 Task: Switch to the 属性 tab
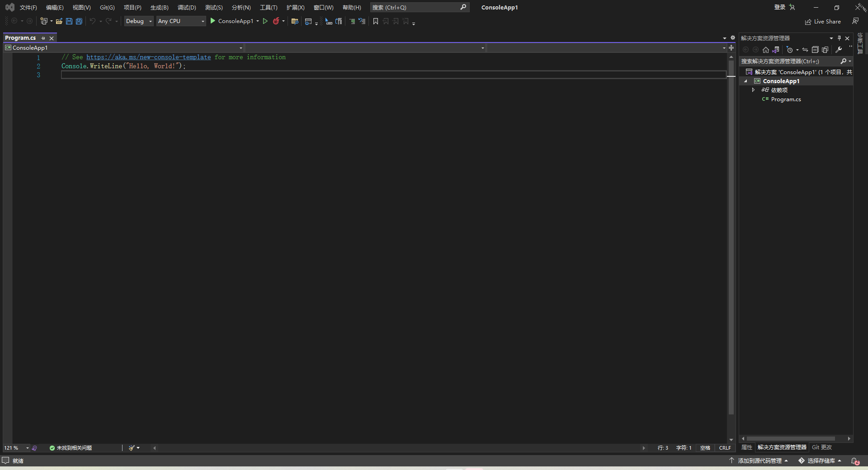[x=747, y=447]
